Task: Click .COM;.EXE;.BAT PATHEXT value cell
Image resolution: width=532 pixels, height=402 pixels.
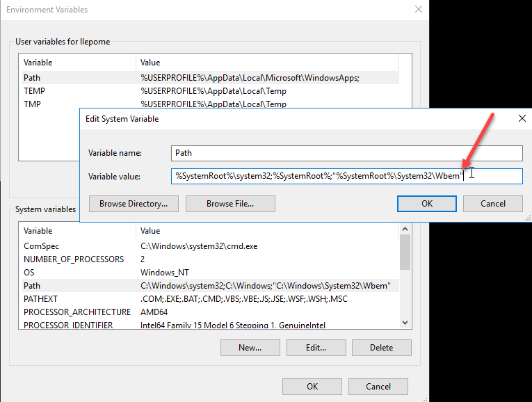Action: pos(244,299)
